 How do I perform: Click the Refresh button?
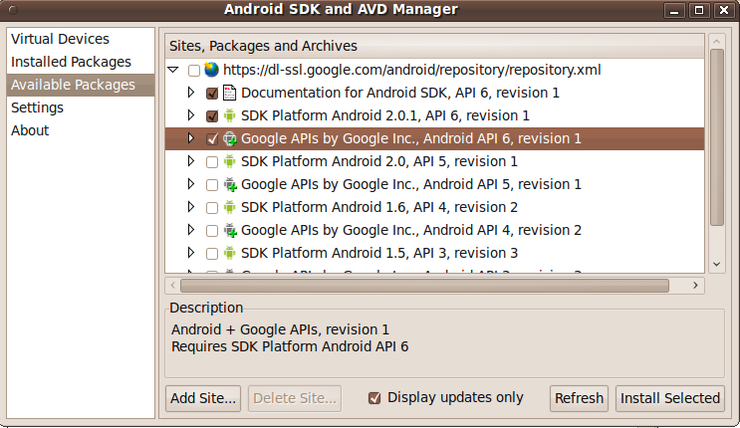click(x=579, y=398)
